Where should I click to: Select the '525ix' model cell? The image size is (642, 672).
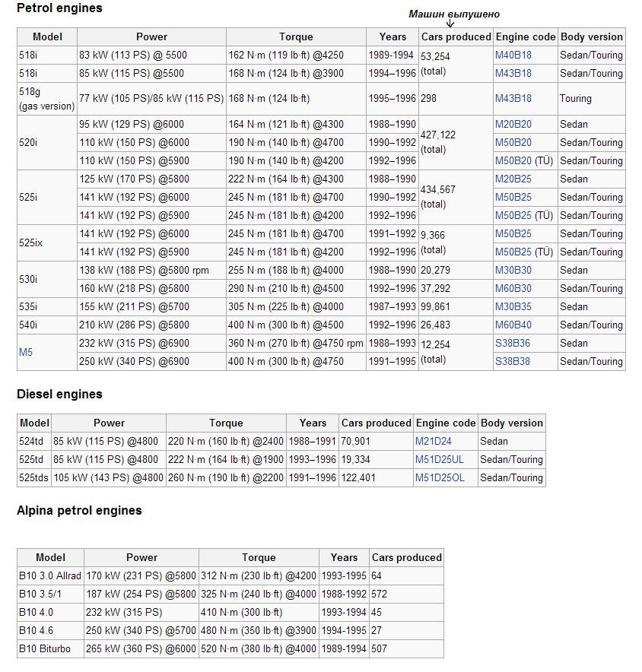pos(47,243)
